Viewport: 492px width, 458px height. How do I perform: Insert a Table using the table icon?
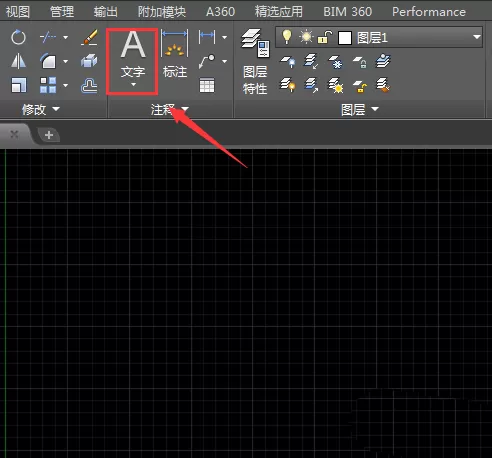(207, 86)
